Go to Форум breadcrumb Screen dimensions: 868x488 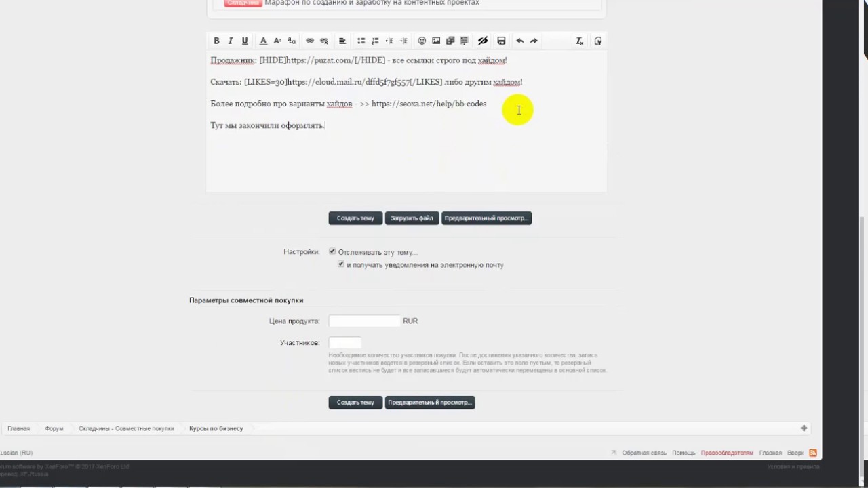pos(54,428)
